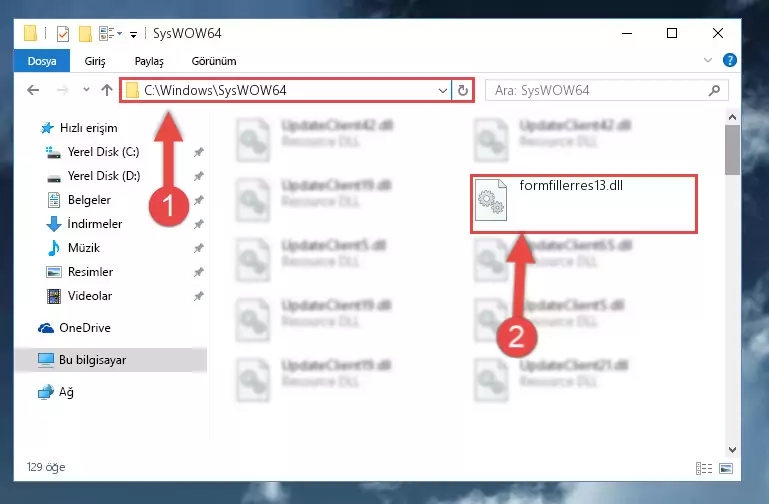Refresh the SysWOW64 folder

click(x=462, y=91)
